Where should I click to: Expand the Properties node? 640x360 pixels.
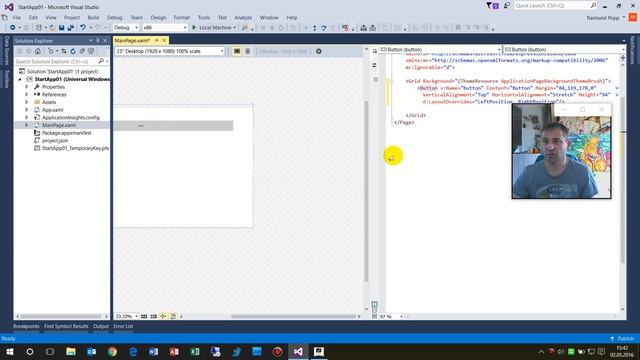(x=27, y=87)
